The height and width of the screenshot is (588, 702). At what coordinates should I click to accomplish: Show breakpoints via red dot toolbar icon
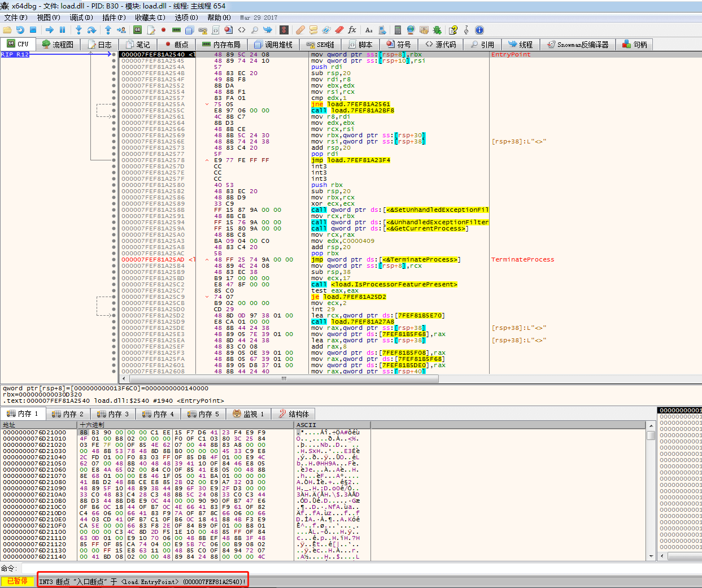163,30
